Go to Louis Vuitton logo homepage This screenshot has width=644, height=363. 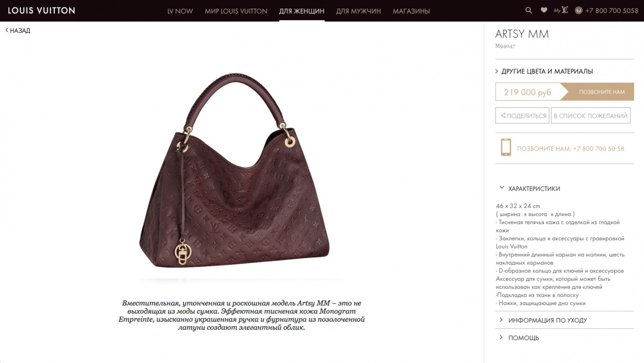point(41,11)
